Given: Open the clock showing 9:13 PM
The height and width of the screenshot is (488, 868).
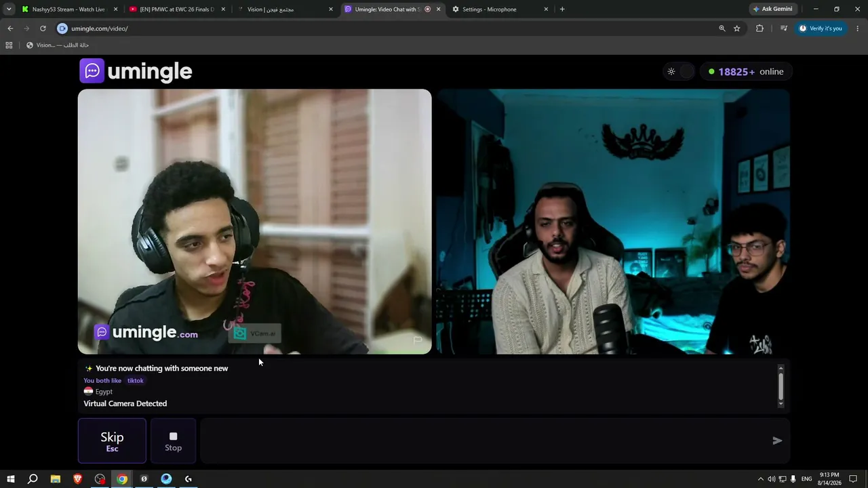Looking at the screenshot, I should [829, 479].
